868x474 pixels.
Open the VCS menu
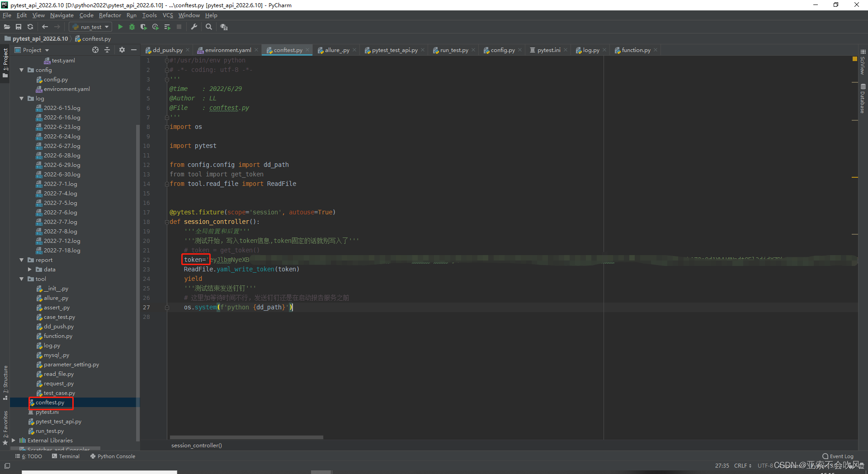(x=168, y=15)
